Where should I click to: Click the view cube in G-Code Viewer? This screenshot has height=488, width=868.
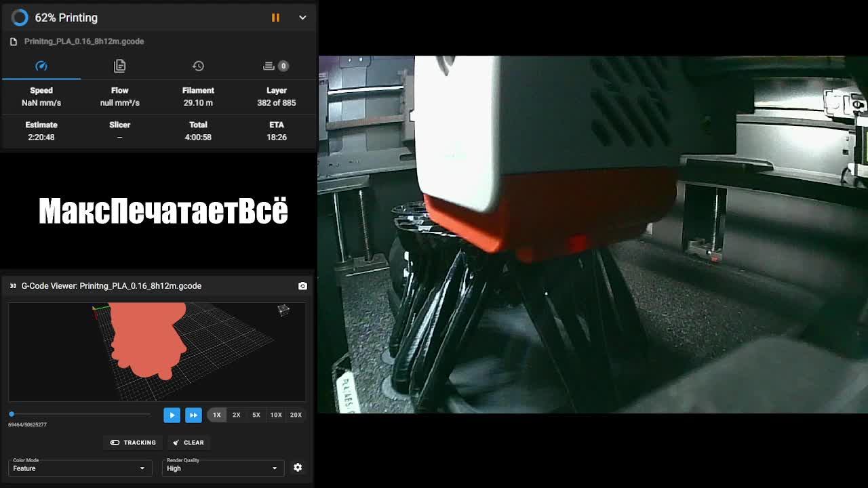tap(283, 310)
